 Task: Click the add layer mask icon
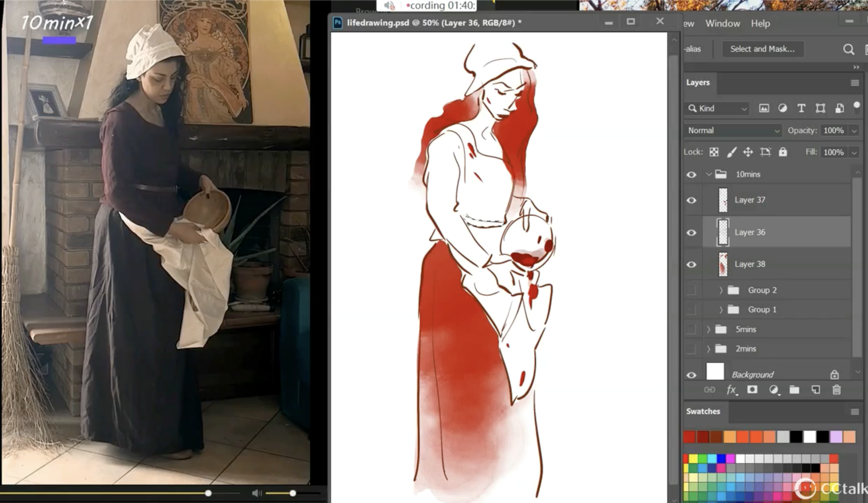752,390
